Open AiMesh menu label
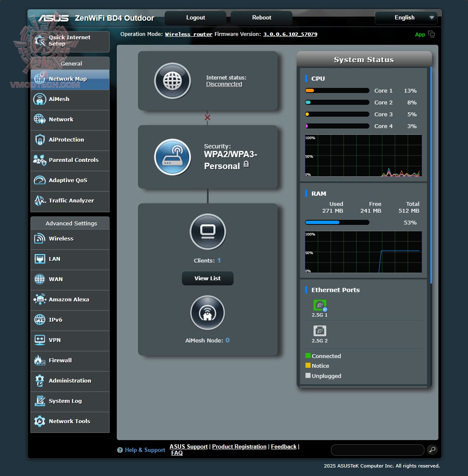Image resolution: width=468 pixels, height=476 pixels. tap(59, 99)
